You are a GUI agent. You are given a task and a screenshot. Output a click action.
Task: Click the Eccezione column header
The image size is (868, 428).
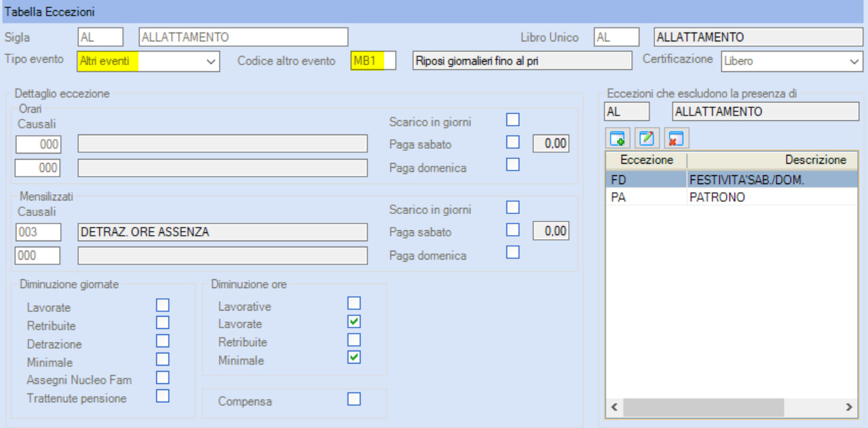[x=647, y=160]
